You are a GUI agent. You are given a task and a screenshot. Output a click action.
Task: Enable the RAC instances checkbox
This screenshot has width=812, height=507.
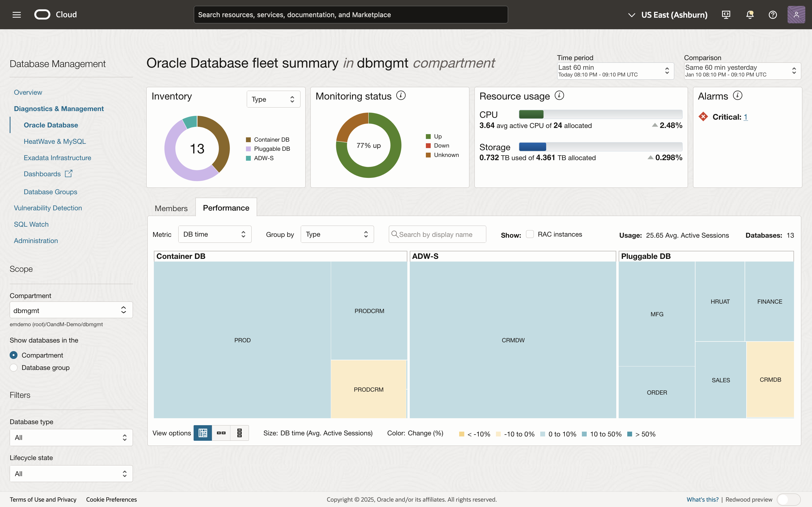coord(530,234)
